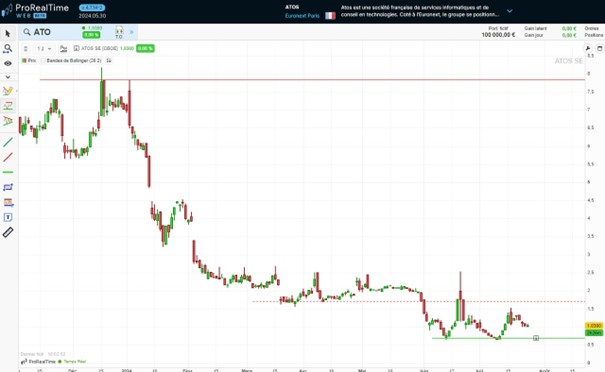
Task: Click the ATOS SE (CBOE) instrument name
Action: click(x=99, y=48)
